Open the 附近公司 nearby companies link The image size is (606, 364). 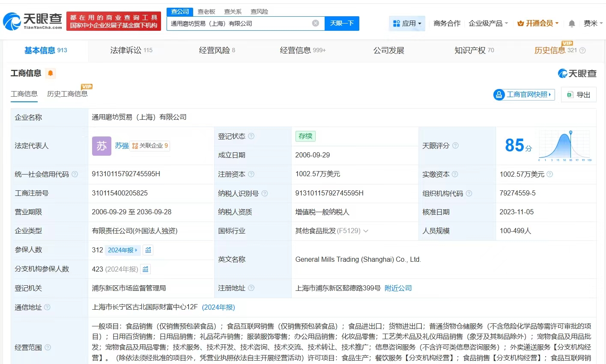tap(398, 288)
